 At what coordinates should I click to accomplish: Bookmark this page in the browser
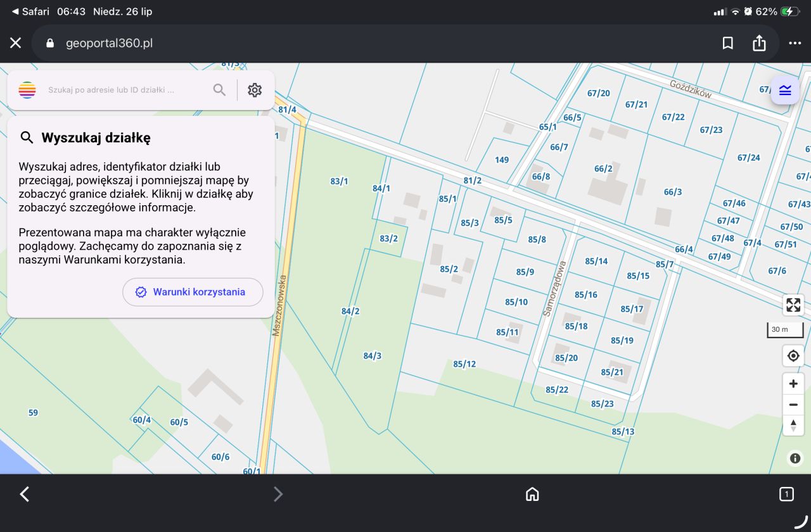tap(728, 43)
